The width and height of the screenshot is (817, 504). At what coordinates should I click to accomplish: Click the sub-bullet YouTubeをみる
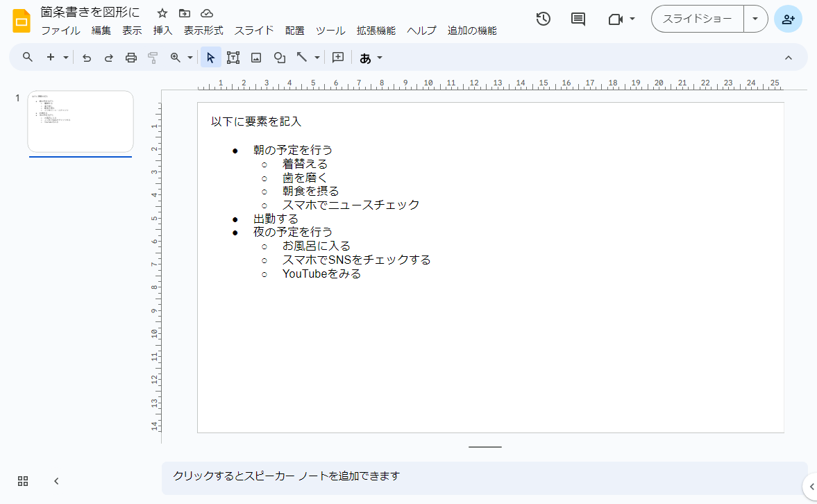click(x=321, y=274)
